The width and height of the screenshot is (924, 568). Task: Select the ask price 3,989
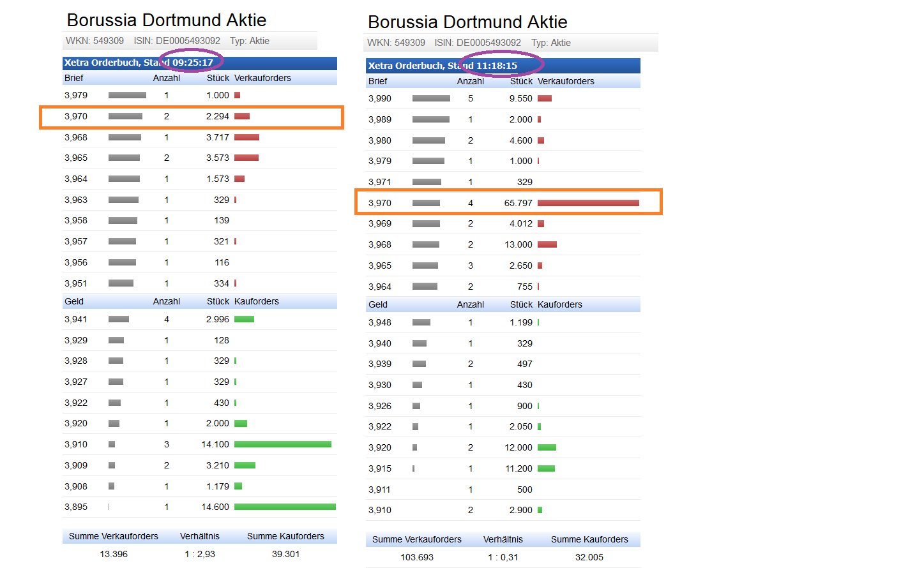click(380, 119)
